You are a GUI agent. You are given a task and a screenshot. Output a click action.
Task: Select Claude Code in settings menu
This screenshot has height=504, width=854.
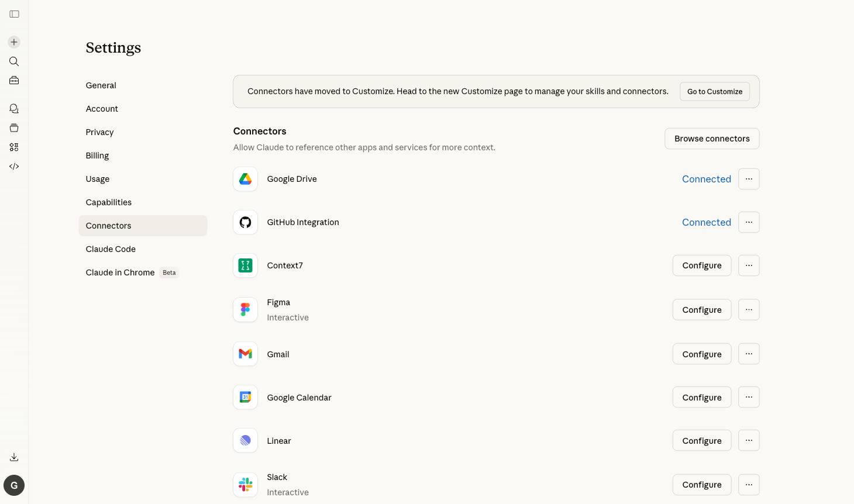click(111, 249)
